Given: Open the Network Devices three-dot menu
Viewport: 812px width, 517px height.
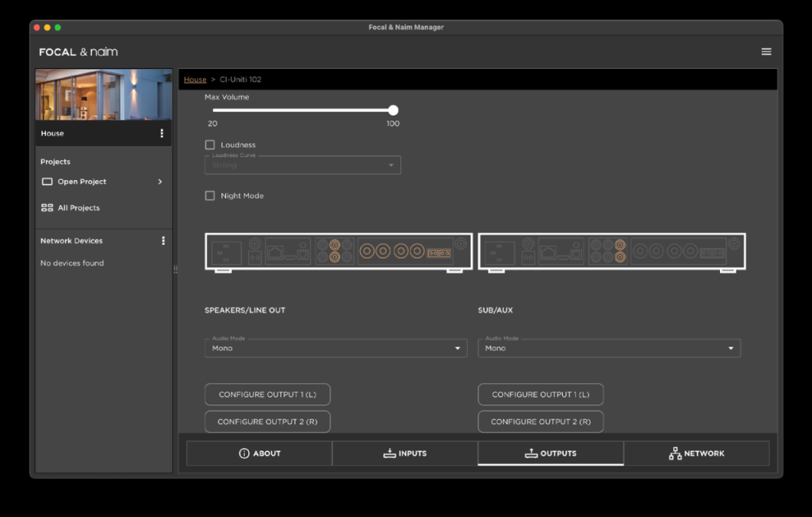Looking at the screenshot, I should (x=163, y=241).
